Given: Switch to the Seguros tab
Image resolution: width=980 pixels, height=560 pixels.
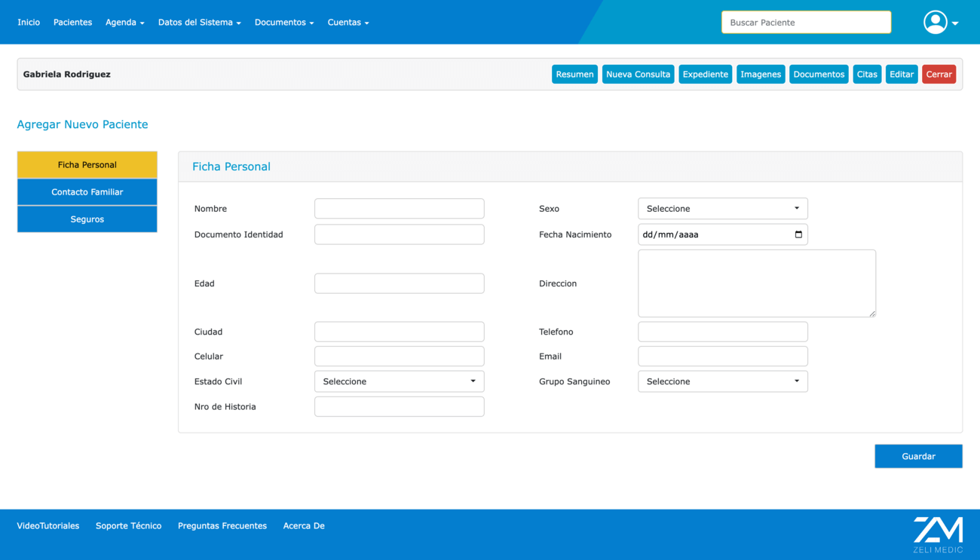Looking at the screenshot, I should click(x=87, y=219).
